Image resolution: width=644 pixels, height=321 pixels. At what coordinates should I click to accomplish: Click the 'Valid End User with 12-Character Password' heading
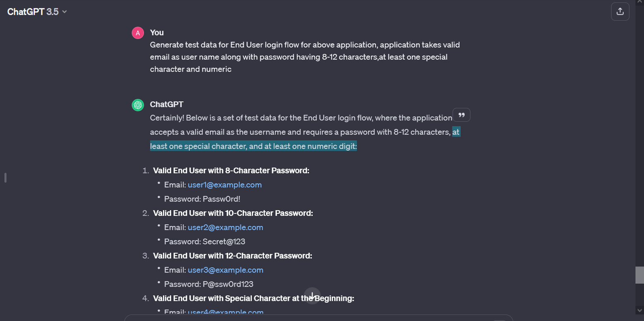tap(232, 256)
